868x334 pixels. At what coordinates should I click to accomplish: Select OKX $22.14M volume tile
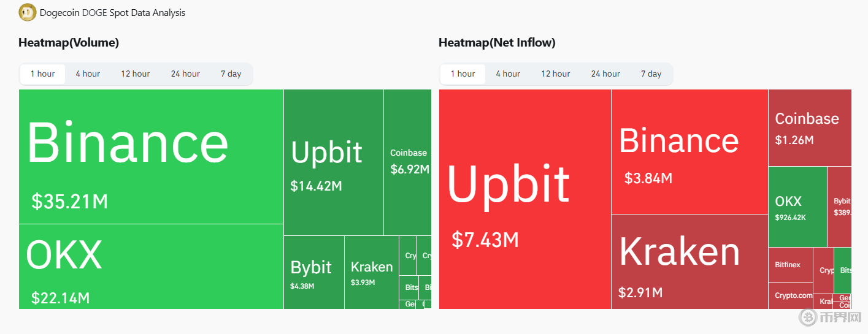151,267
